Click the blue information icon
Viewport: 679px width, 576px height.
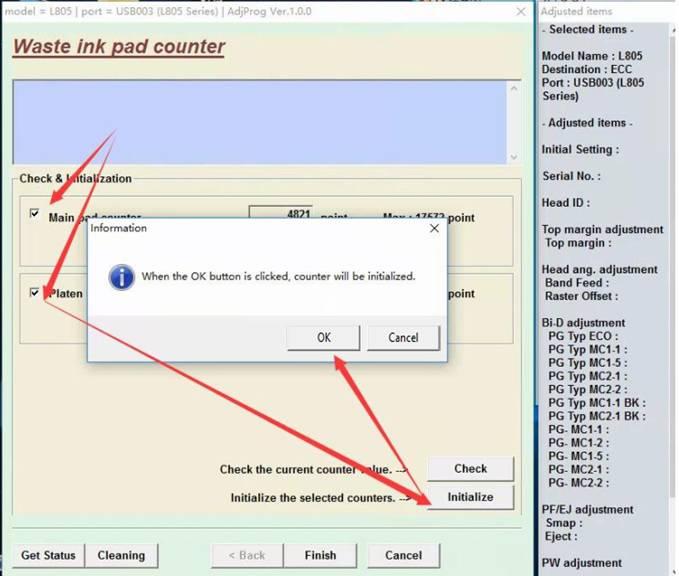tap(121, 277)
